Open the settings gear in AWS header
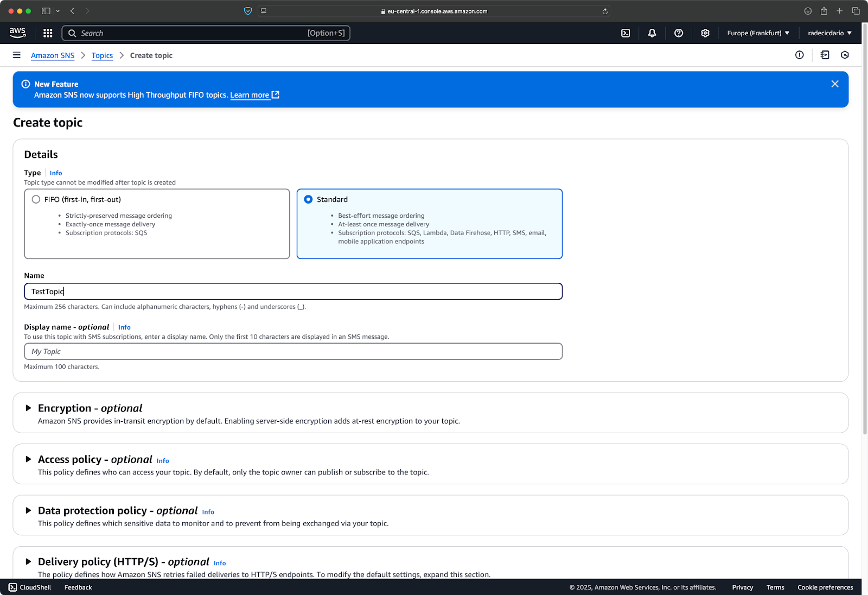The height and width of the screenshot is (595, 868). click(705, 33)
